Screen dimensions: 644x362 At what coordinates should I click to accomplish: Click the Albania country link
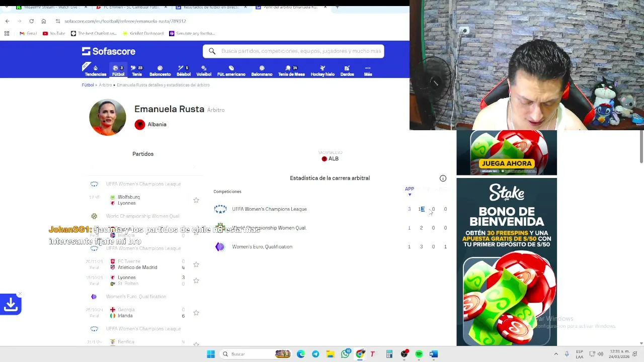(150, 124)
